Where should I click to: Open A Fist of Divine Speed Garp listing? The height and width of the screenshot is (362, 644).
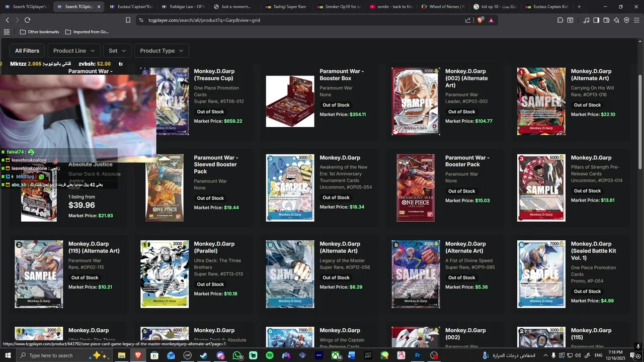point(466,247)
